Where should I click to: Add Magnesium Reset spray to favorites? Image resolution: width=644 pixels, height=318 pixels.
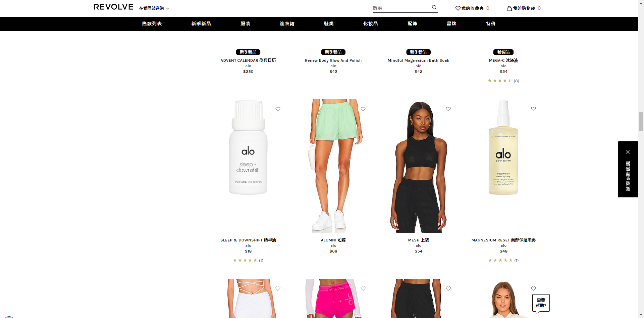tap(533, 109)
